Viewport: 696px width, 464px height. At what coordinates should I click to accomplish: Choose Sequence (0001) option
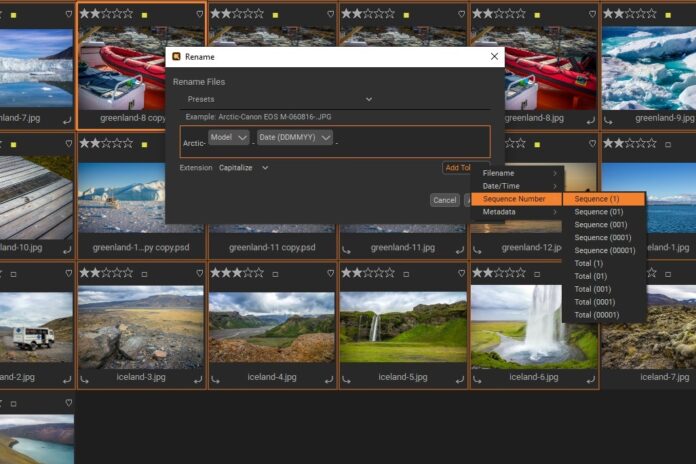click(604, 238)
